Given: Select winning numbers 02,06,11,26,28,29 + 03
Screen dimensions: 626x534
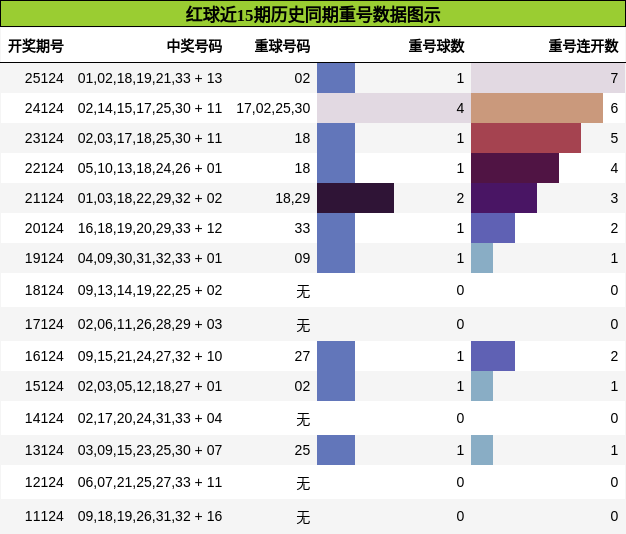Looking at the screenshot, I should coord(150,324).
